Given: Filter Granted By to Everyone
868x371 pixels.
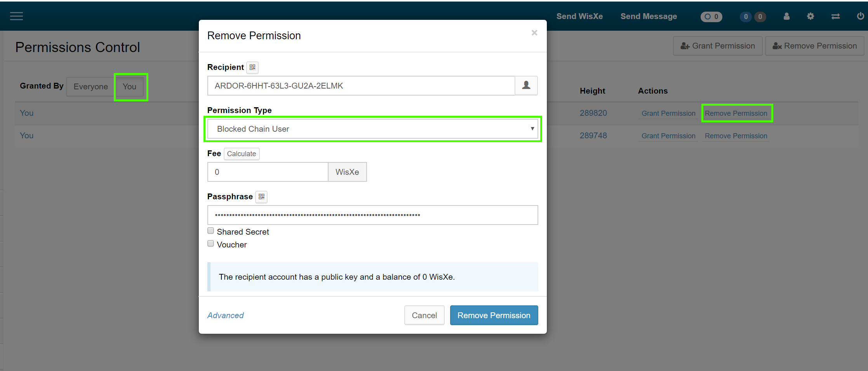Looking at the screenshot, I should click(x=90, y=87).
